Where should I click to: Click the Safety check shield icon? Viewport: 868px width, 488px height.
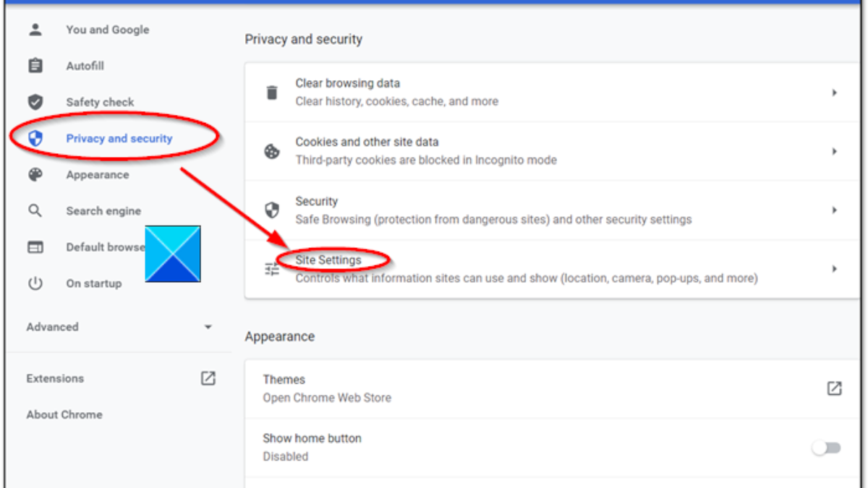point(35,102)
